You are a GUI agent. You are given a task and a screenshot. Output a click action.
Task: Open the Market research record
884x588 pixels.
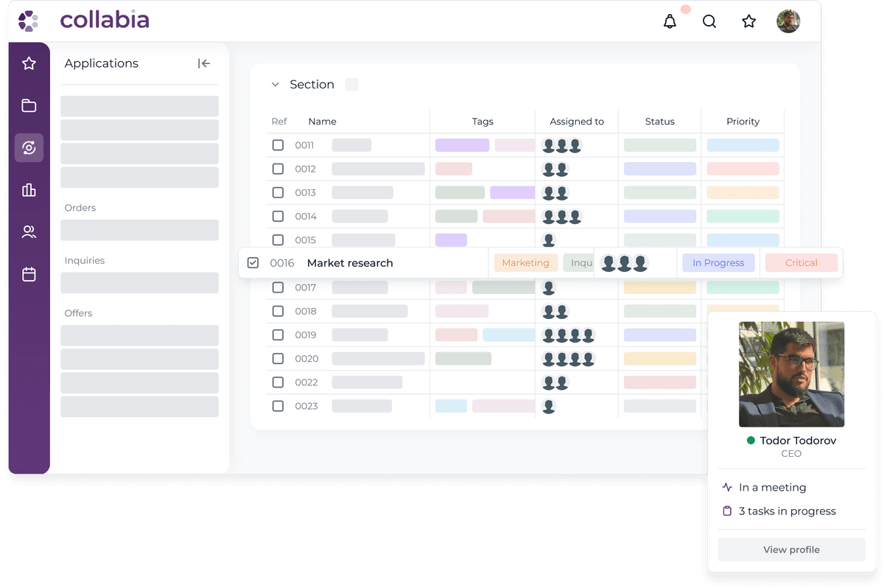click(351, 262)
